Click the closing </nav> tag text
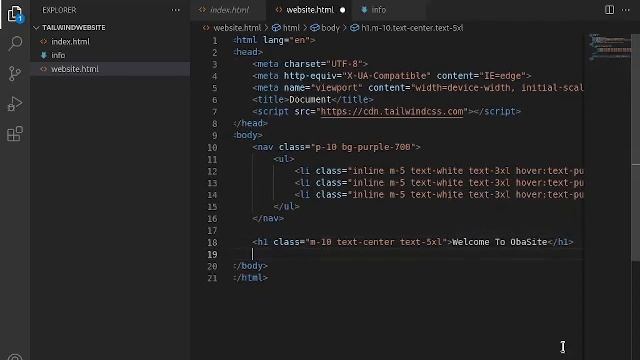This screenshot has height=360, width=640. [268, 218]
